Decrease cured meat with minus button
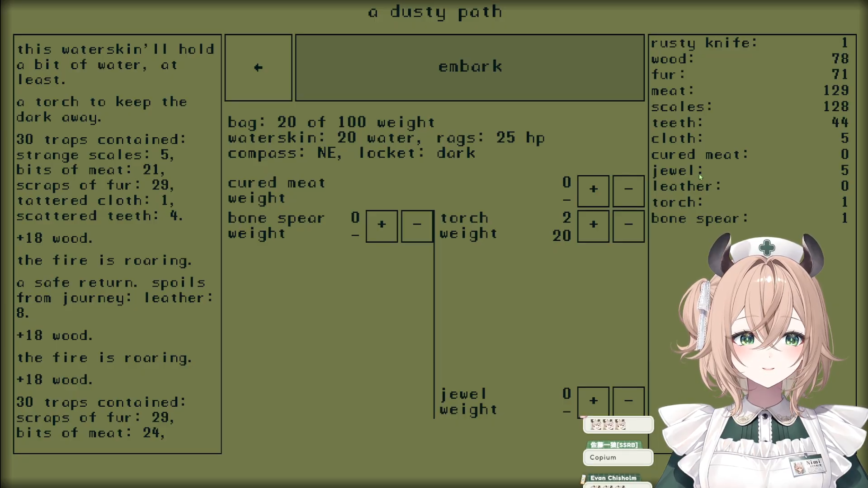Image resolution: width=868 pixels, height=488 pixels. pos(628,190)
